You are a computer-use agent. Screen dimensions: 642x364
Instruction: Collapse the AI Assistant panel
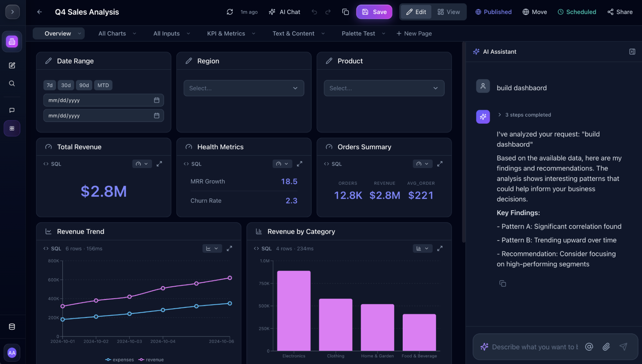[632, 51]
